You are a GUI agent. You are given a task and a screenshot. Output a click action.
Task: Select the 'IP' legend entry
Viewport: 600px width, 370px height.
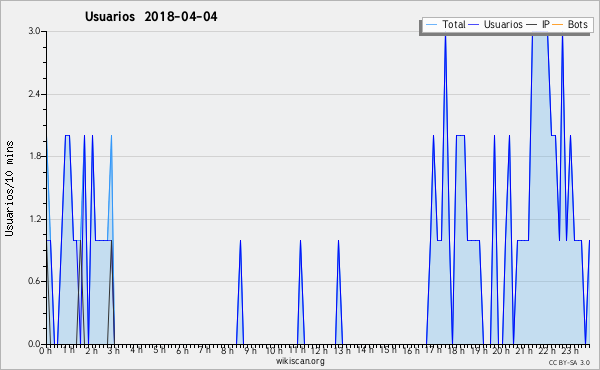(538, 25)
